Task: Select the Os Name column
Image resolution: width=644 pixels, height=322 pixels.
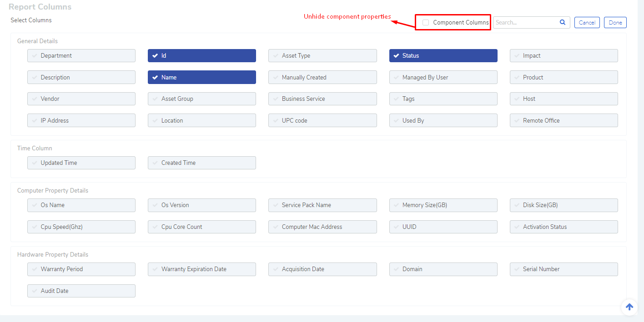Action: click(81, 205)
